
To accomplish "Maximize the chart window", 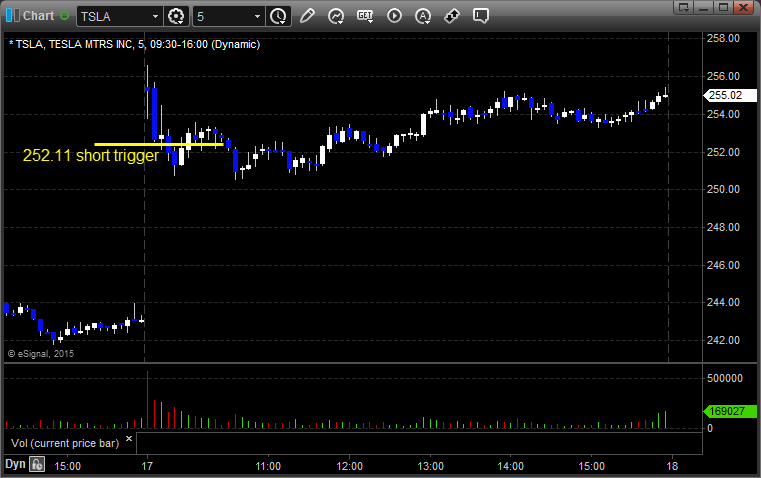I will pos(723,7).
